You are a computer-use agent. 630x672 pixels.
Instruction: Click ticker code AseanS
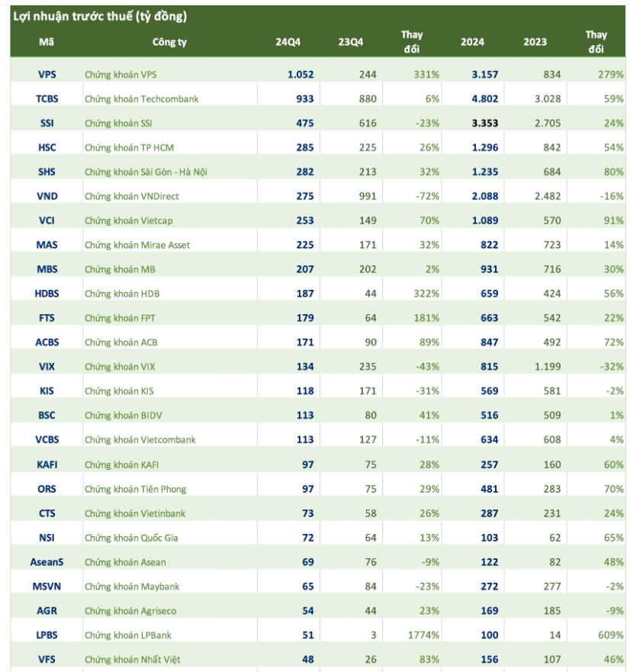pos(47,562)
